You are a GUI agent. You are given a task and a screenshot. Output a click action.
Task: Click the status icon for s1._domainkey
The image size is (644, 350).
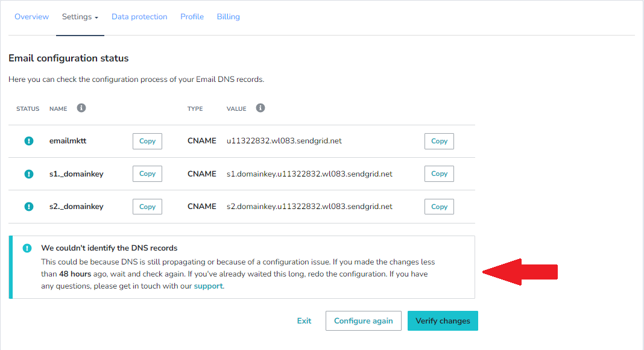coord(28,173)
